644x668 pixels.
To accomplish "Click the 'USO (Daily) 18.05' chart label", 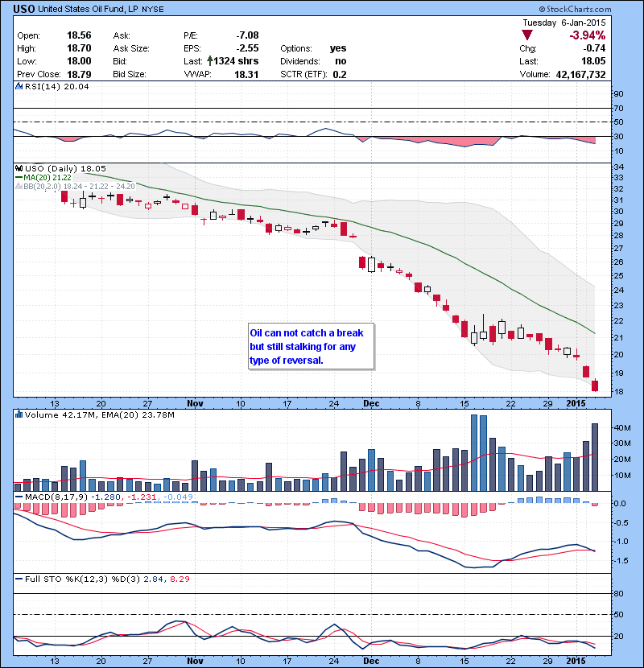I will point(65,168).
